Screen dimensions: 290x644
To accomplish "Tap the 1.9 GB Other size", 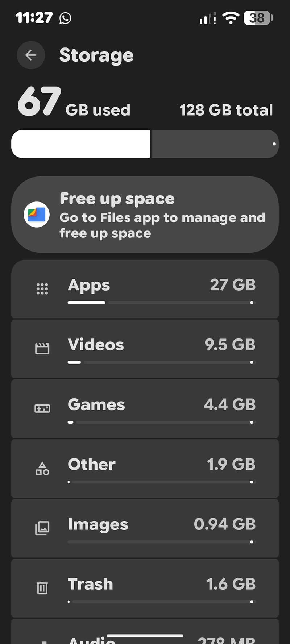I will (x=231, y=464).
